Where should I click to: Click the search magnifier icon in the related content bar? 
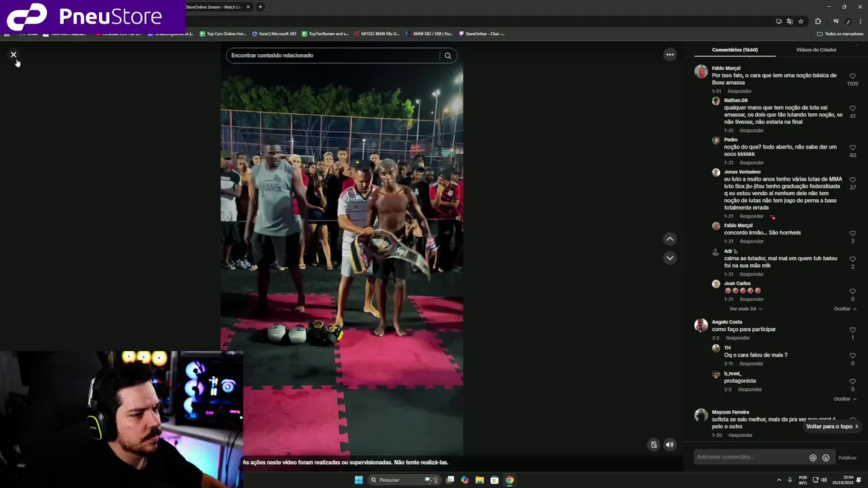tap(448, 56)
